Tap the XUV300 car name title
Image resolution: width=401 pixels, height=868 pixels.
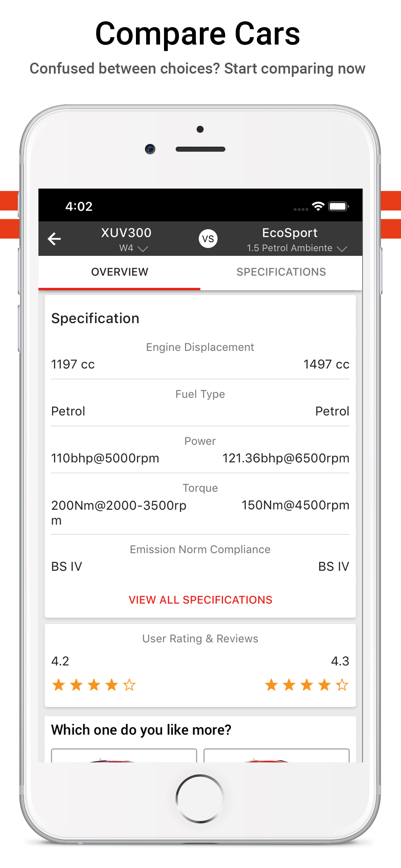(x=126, y=233)
